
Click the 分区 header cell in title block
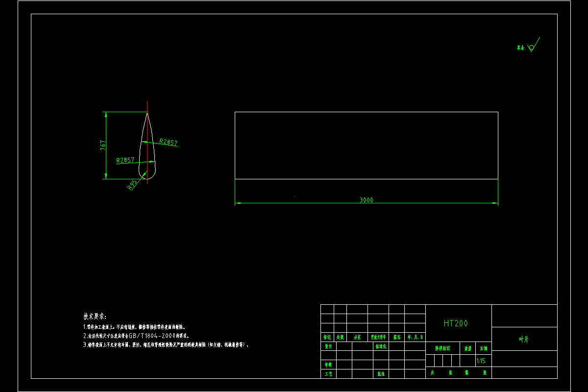point(357,337)
